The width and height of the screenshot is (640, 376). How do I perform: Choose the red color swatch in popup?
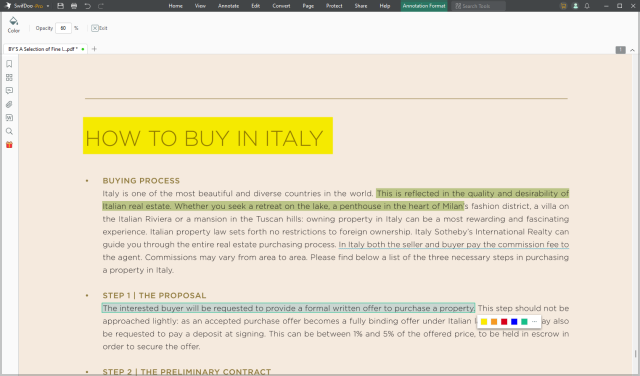504,322
